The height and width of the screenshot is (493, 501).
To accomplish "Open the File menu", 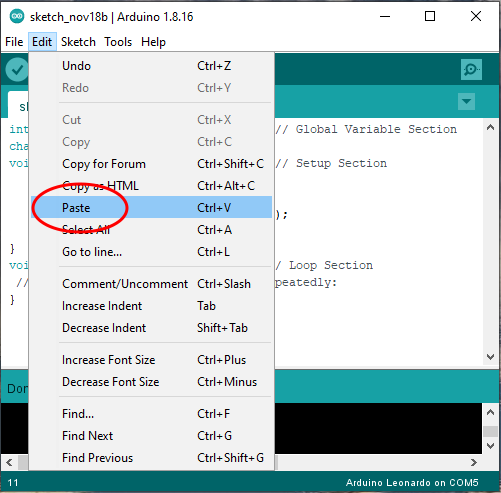I will point(14,42).
